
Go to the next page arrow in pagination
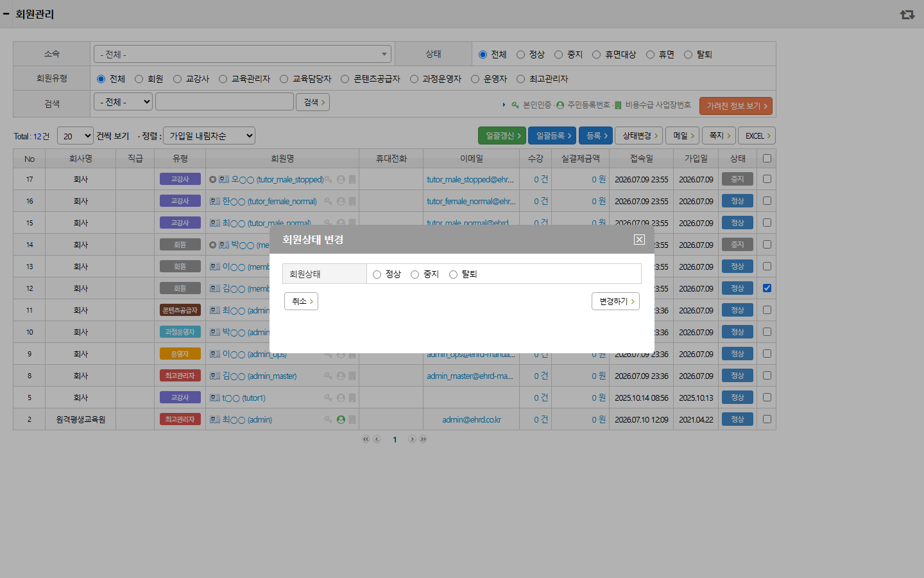[x=412, y=439]
